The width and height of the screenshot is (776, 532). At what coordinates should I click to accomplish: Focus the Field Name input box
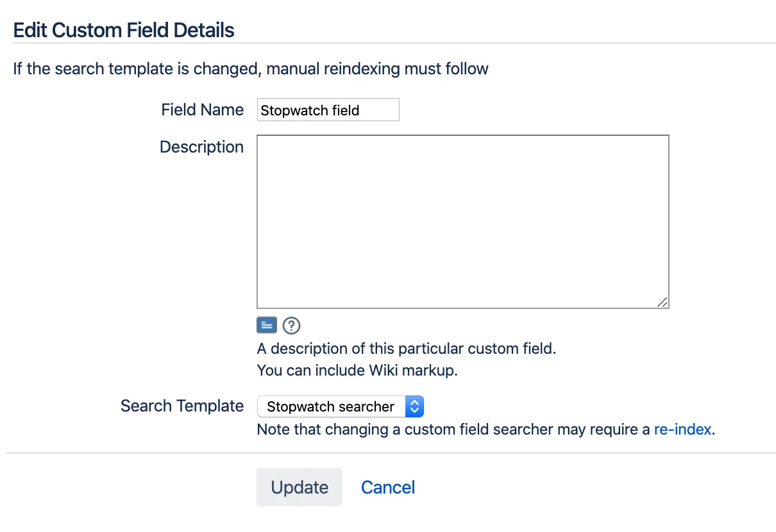click(x=328, y=110)
